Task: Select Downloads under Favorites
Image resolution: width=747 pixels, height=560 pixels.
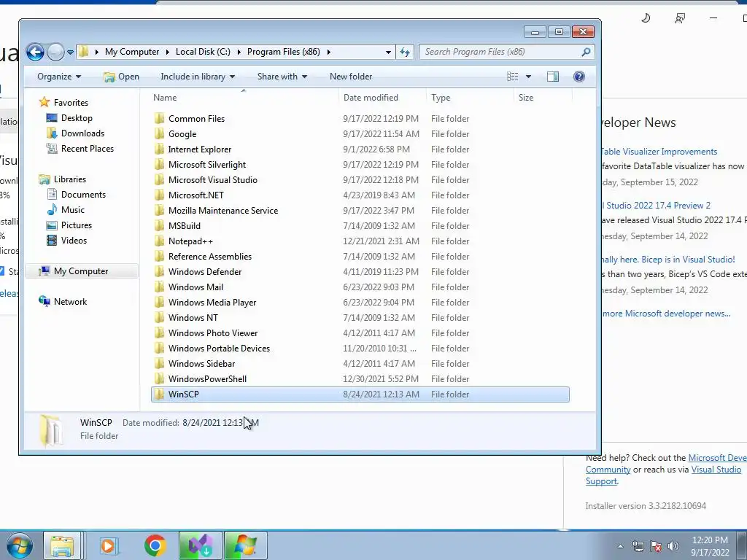Action: pyautogui.click(x=82, y=133)
